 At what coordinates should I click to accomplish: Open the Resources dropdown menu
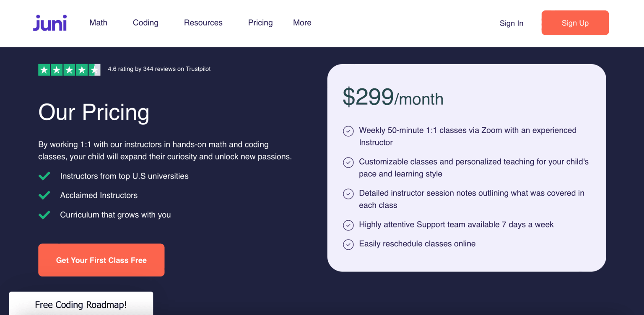click(x=203, y=23)
